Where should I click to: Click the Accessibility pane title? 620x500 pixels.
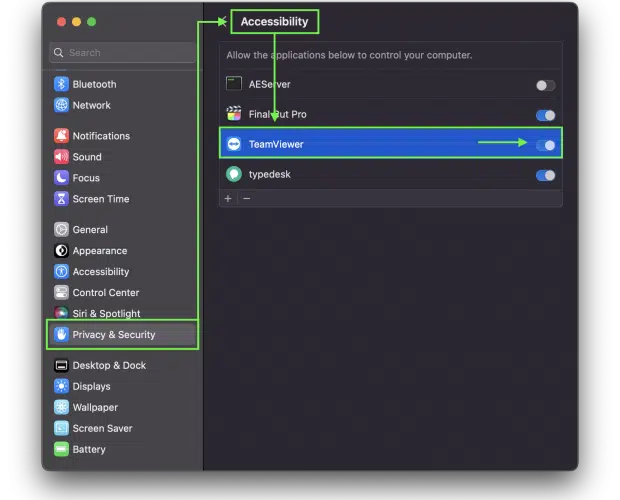pos(274,21)
